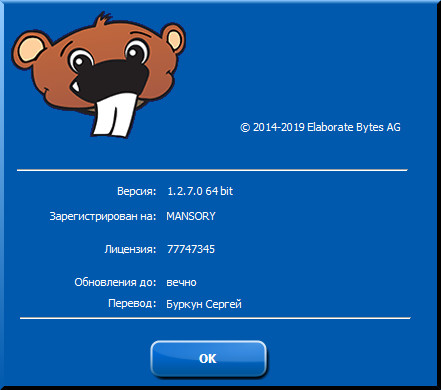This screenshot has height=390, width=441.
Task: Click the Лицензия: label
Action: [130, 249]
